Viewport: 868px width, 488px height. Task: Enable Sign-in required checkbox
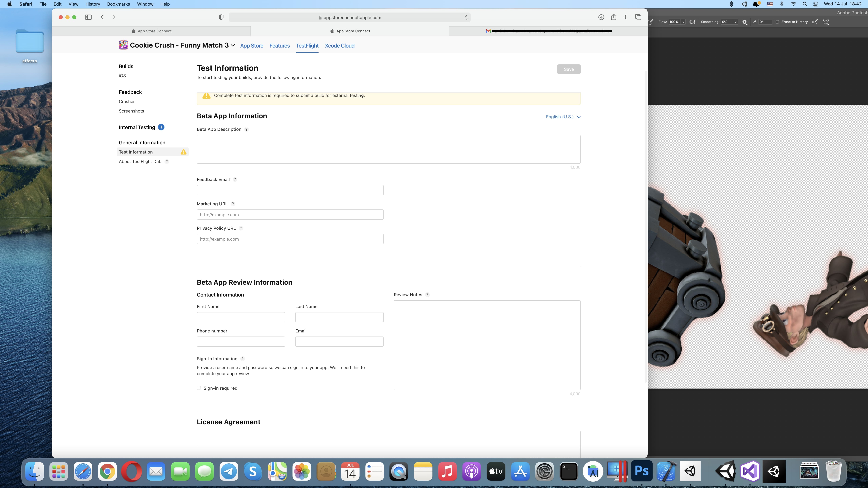click(x=199, y=388)
